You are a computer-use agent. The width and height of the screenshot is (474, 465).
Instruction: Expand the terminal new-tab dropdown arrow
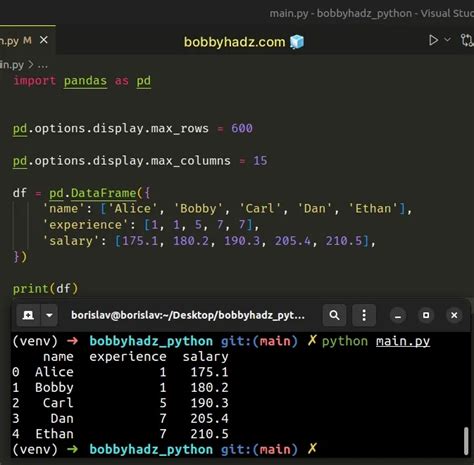49,315
